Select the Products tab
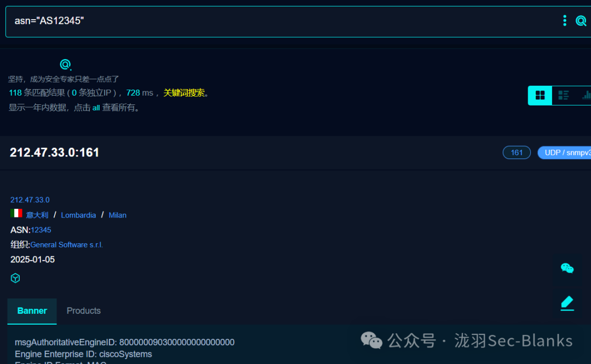This screenshot has height=364, width=591. [x=84, y=311]
